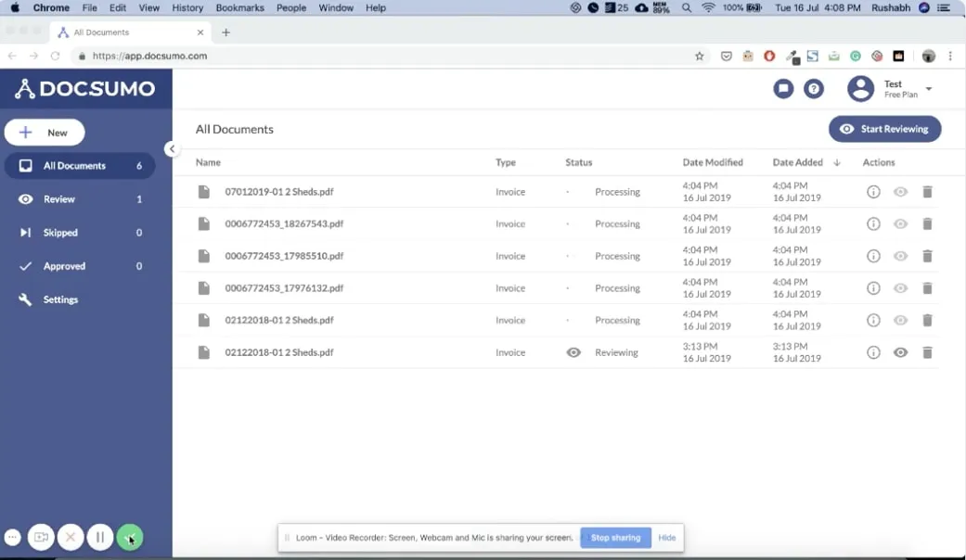Image resolution: width=966 pixels, height=560 pixels.
Task: Toggle the Loom camera icon
Action: pyautogui.click(x=41, y=537)
